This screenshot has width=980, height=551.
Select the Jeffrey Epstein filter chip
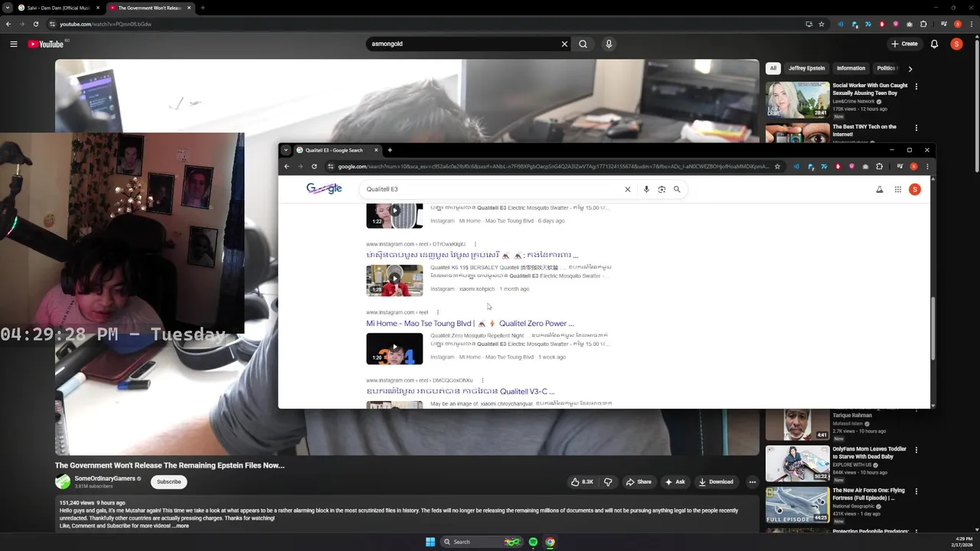tap(806, 68)
